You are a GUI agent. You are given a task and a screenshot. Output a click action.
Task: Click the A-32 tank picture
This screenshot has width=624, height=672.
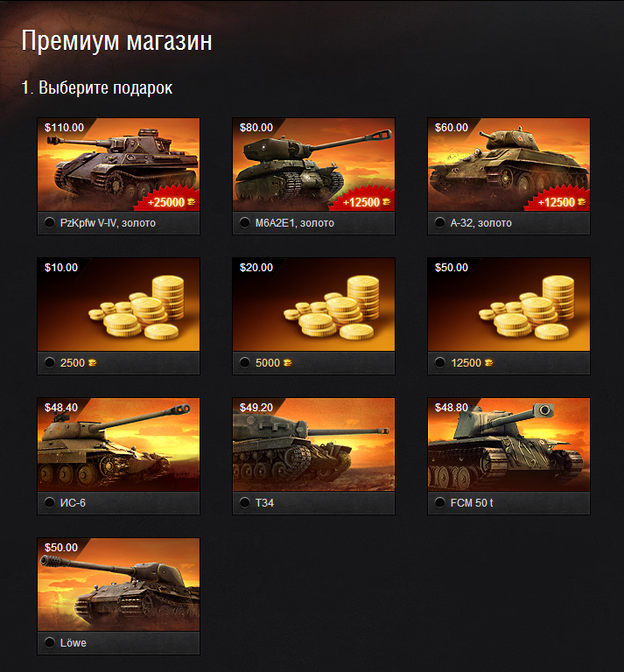click(508, 164)
